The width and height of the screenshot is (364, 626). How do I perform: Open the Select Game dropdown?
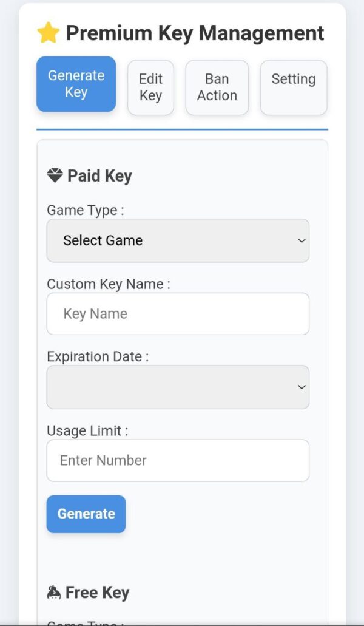click(178, 240)
